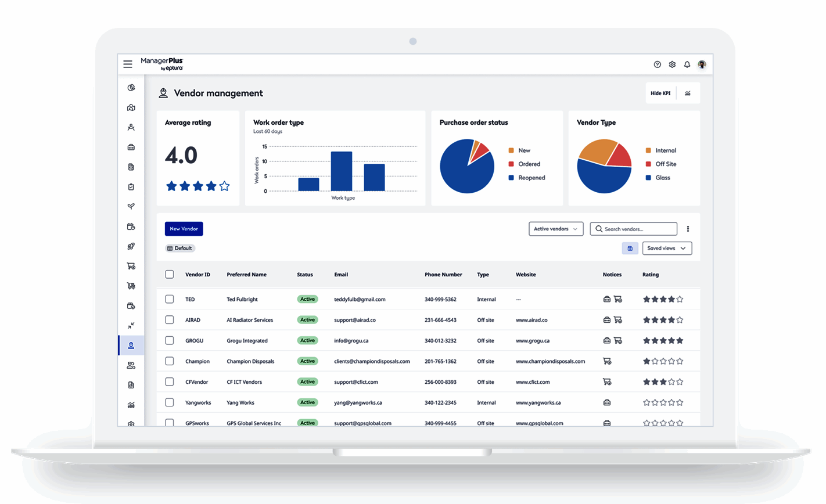The height and width of the screenshot is (504, 826).
Task: Click the Hide KPI button
Action: click(660, 93)
